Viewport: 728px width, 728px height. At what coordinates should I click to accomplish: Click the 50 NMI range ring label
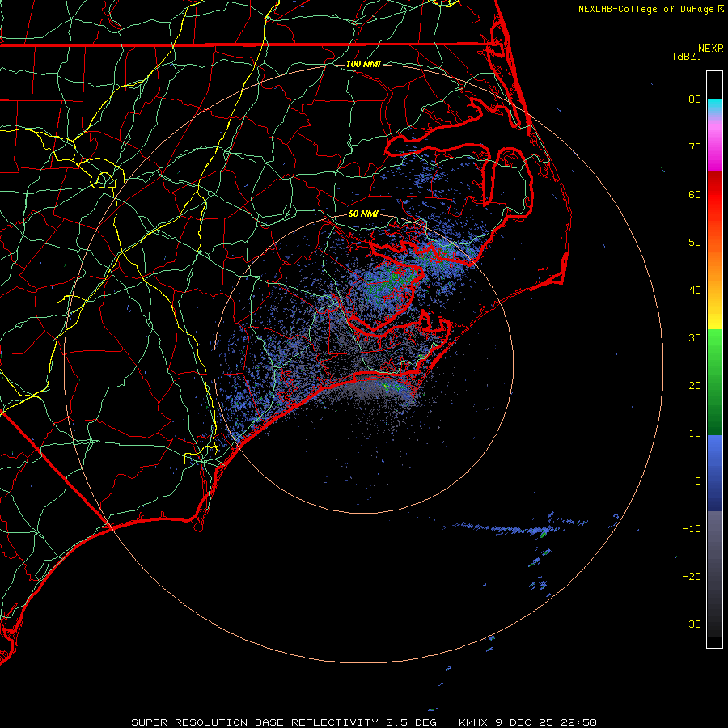pyautogui.click(x=363, y=214)
